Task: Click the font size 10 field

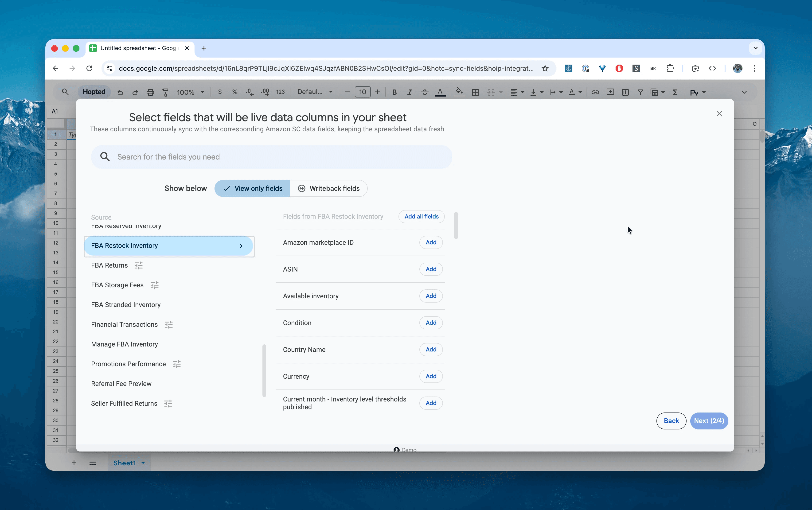Action: (363, 92)
